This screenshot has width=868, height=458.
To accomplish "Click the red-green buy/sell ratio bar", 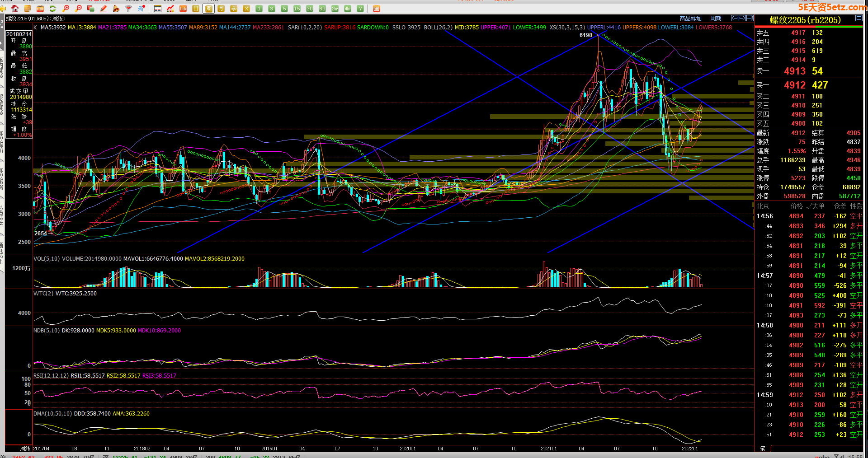I will 809,27.
